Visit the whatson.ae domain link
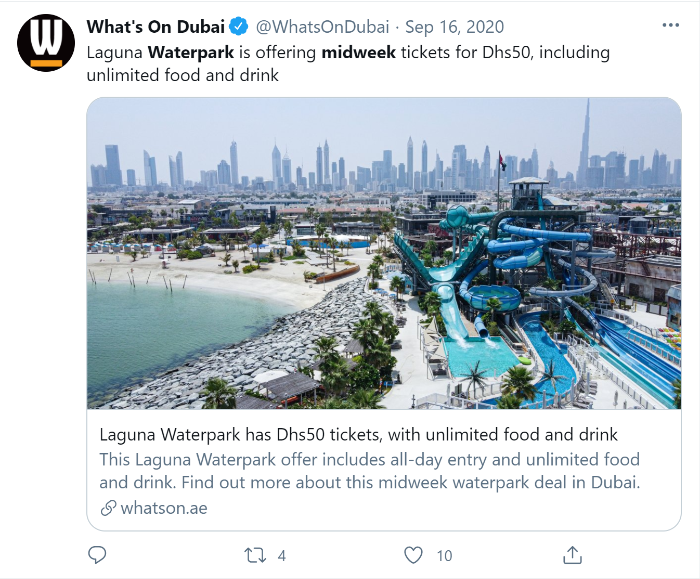The width and height of the screenshot is (700, 579). (x=164, y=508)
